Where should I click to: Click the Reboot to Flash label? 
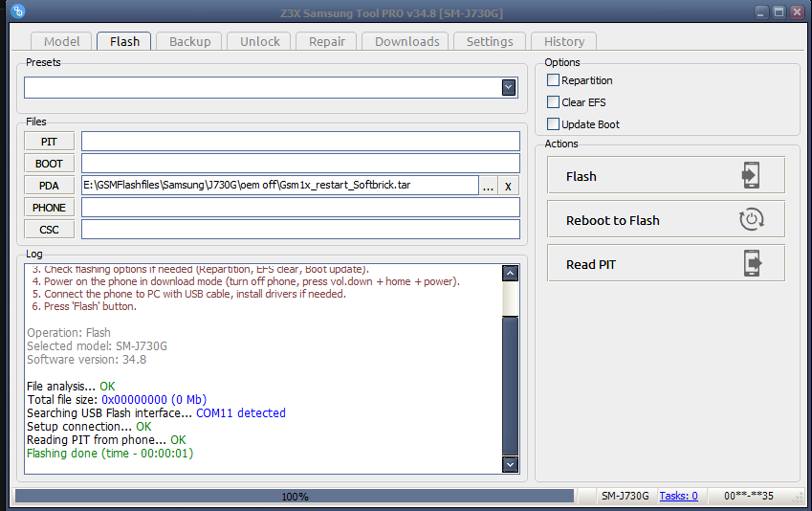(613, 221)
